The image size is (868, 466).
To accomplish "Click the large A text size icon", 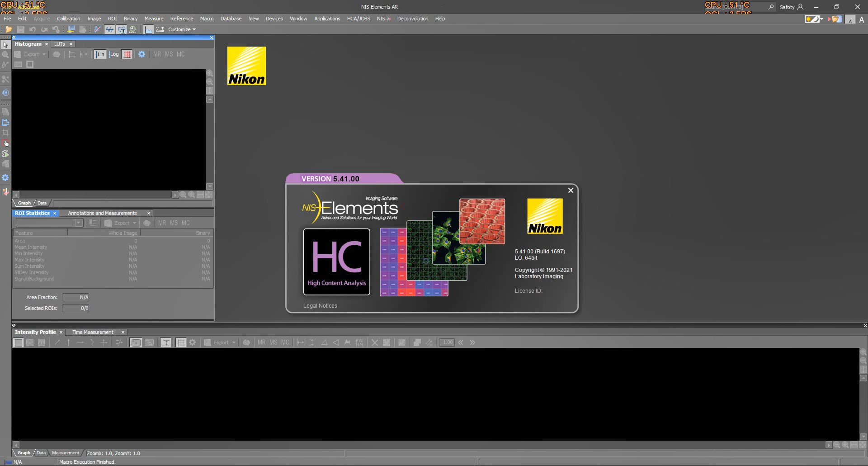I will point(862,19).
